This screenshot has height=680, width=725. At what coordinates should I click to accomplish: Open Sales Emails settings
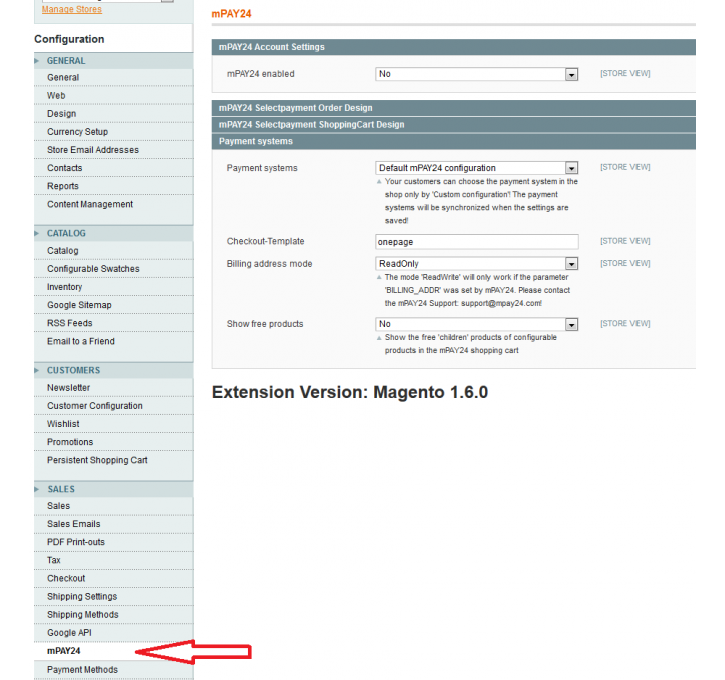click(x=113, y=524)
